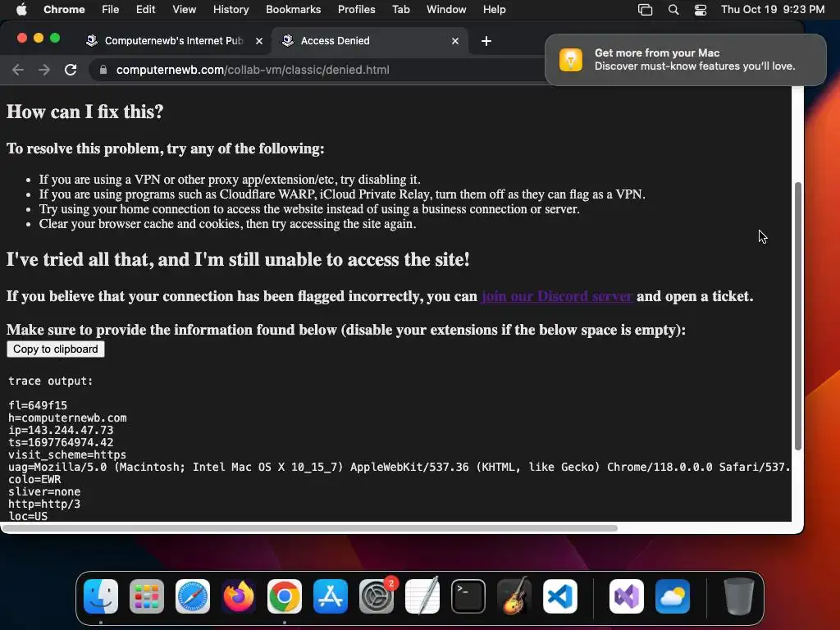The height and width of the screenshot is (630, 840).
Task: Click the ip=143.244.47.73 trace line
Action: tap(61, 430)
